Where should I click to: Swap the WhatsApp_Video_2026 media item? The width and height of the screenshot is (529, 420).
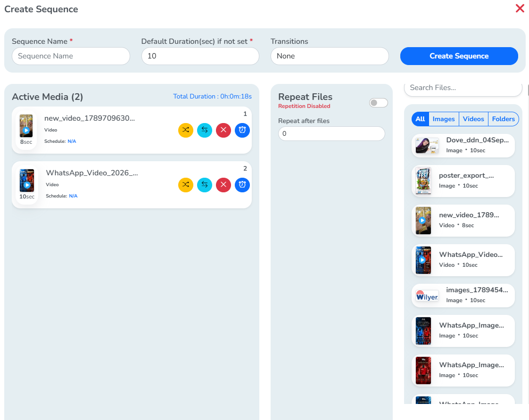[x=205, y=185]
